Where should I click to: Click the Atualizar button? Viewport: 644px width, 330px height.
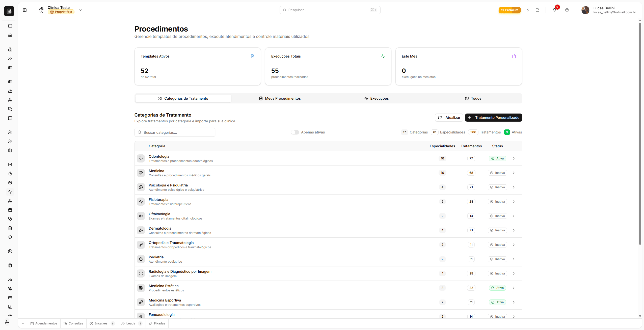[x=449, y=118]
